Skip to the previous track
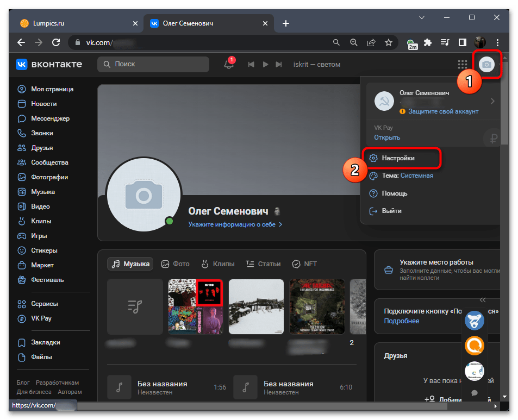The height and width of the screenshot is (420, 518). coord(251,65)
